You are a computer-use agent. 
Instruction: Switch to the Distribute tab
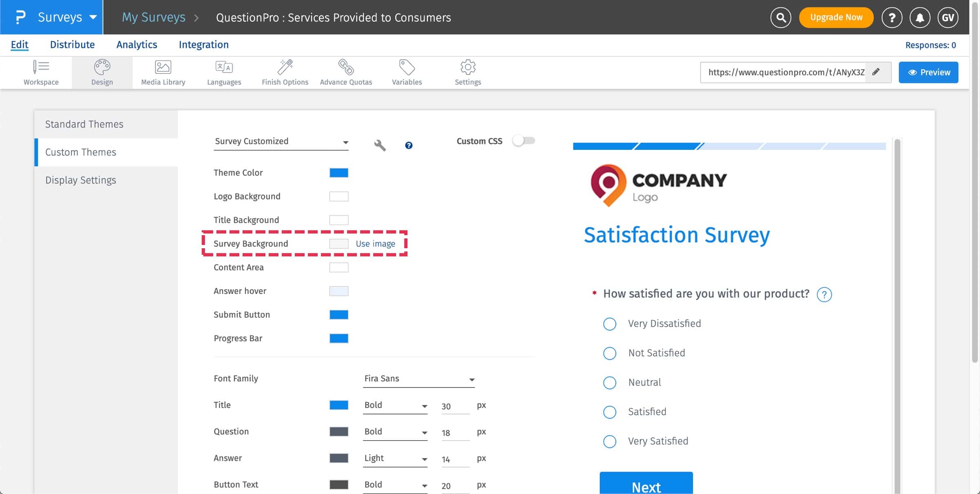tap(72, 45)
